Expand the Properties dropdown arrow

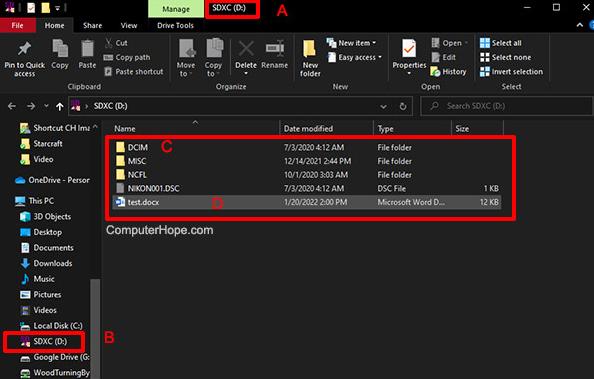(x=409, y=74)
